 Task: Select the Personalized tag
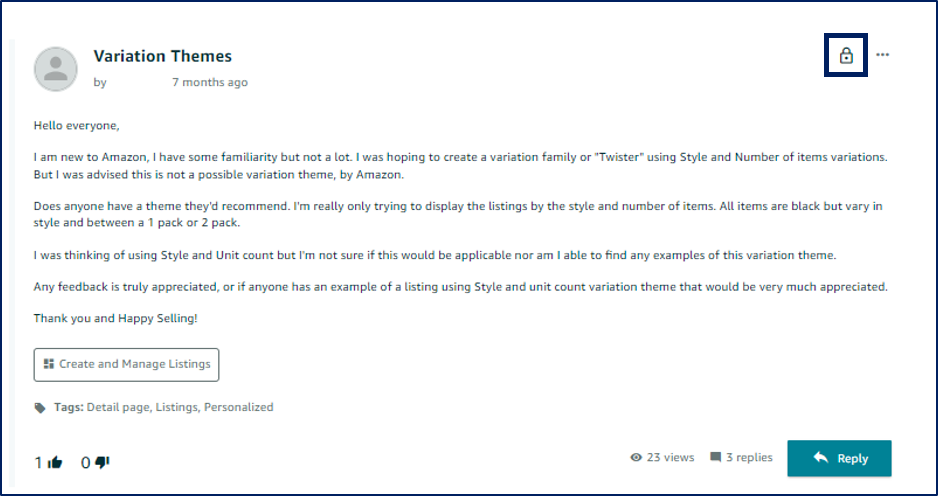[x=239, y=407]
